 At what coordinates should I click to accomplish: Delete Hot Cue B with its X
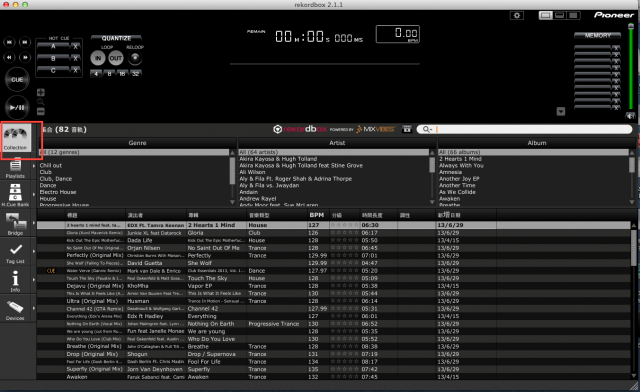75,59
